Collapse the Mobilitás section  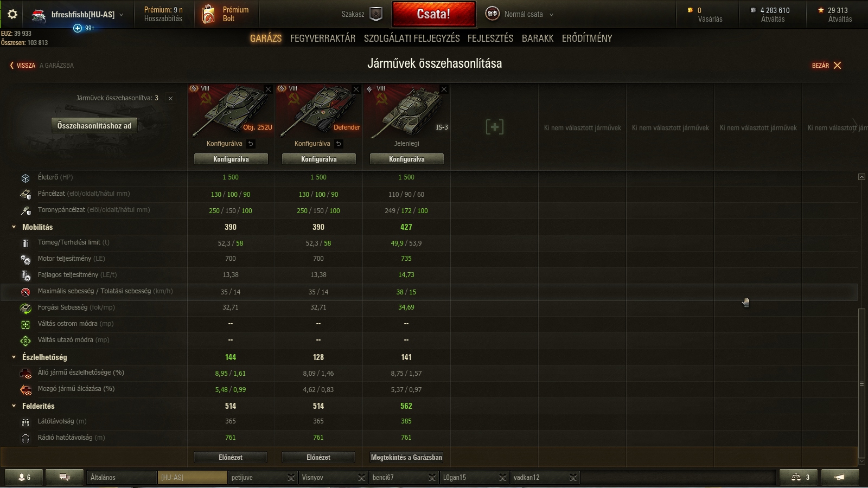(14, 227)
